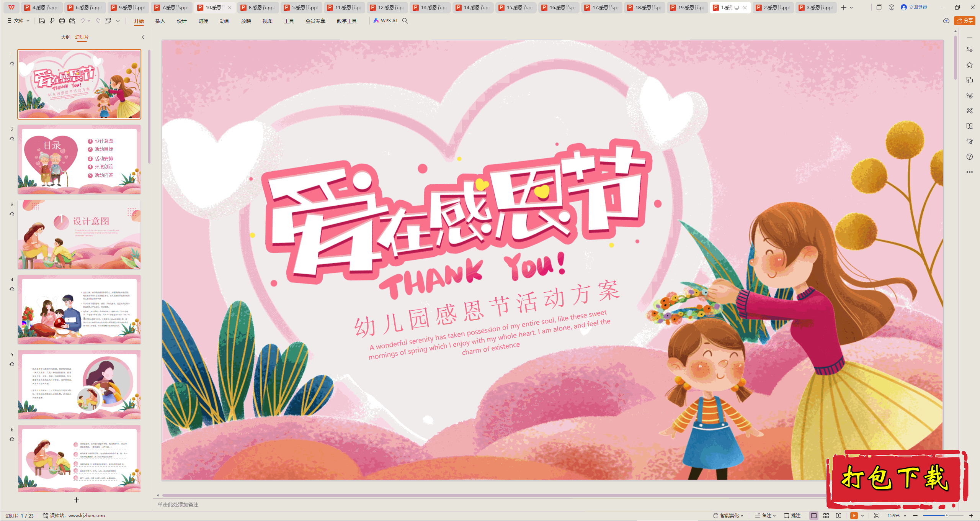Click the 批注 comment button
The width and height of the screenshot is (980, 521).
pos(792,516)
